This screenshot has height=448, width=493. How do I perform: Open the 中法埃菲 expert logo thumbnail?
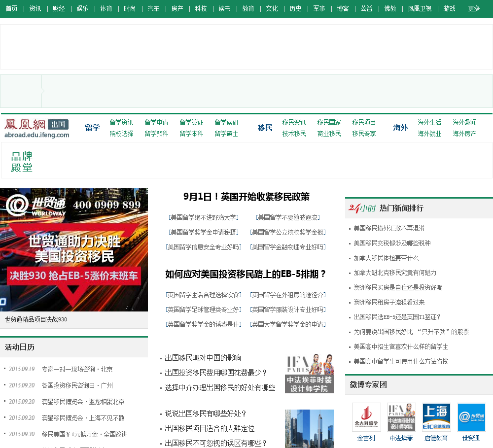coord(401,417)
